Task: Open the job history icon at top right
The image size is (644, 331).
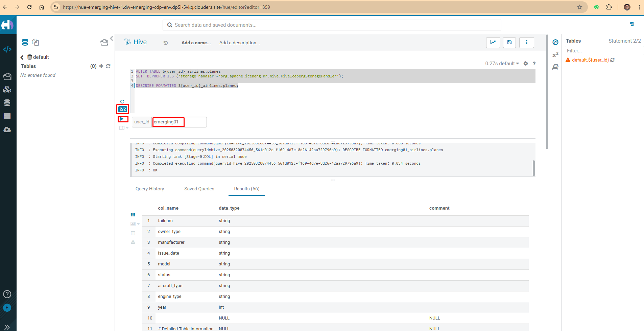Action: coord(632,24)
